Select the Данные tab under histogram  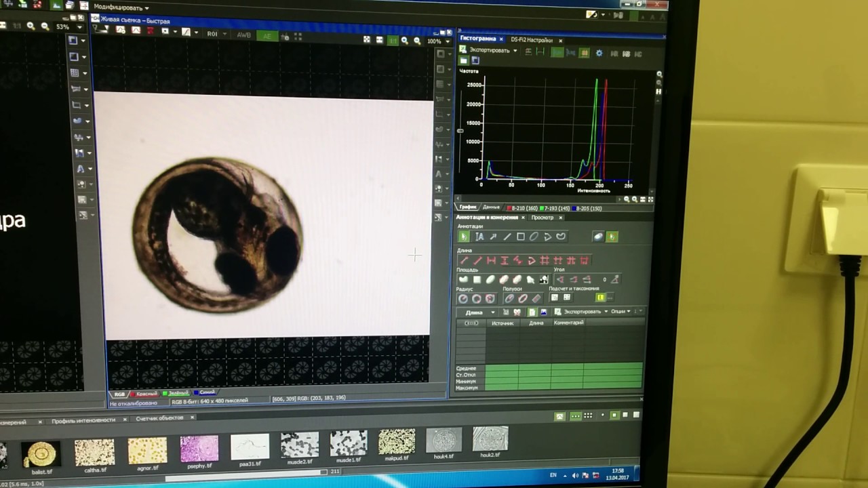[x=491, y=207]
